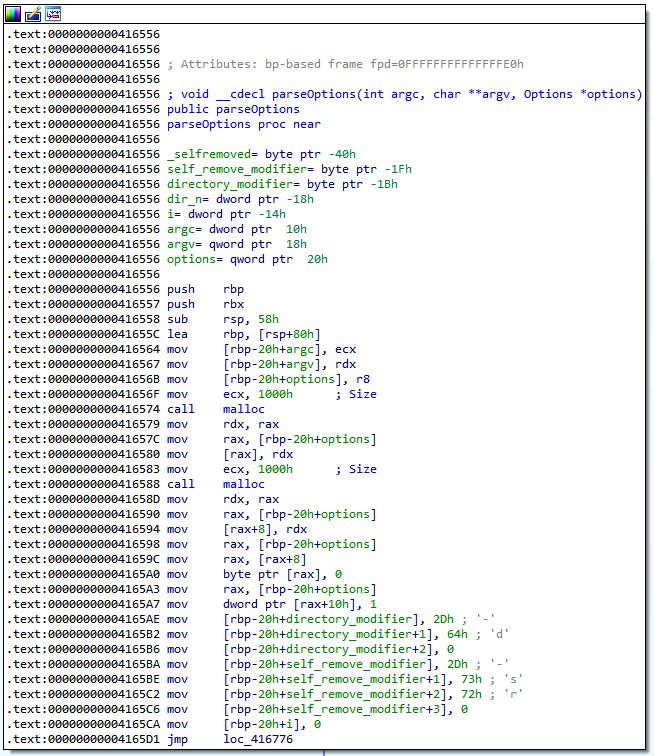Viewport: 654px width, 756px height.
Task: Click operand [rbp-20h+self_remove_modifier+3]
Action: (335, 709)
